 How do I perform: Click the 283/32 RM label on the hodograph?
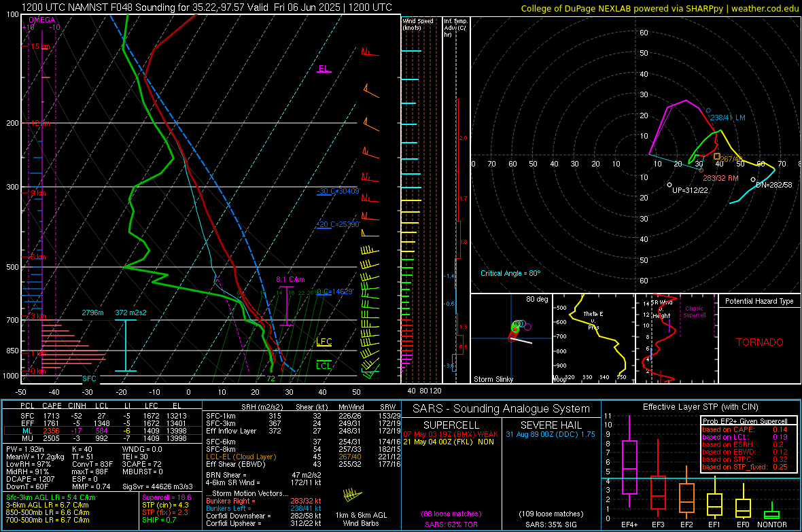click(720, 178)
